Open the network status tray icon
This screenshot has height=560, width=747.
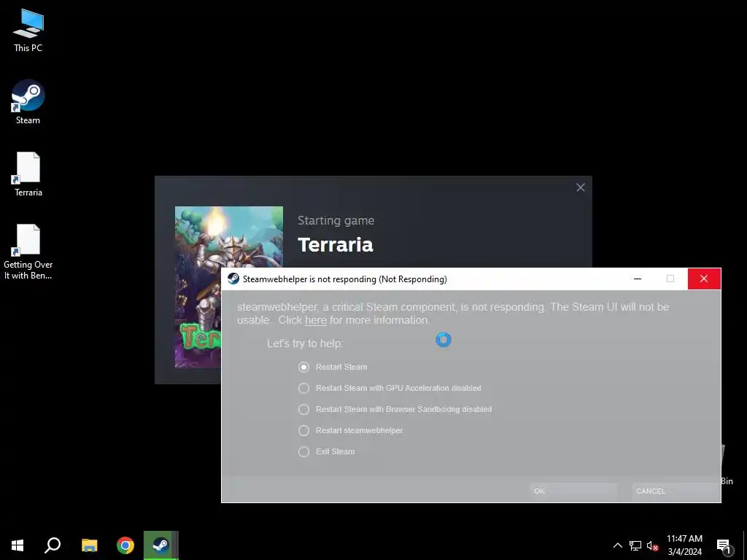(635, 545)
